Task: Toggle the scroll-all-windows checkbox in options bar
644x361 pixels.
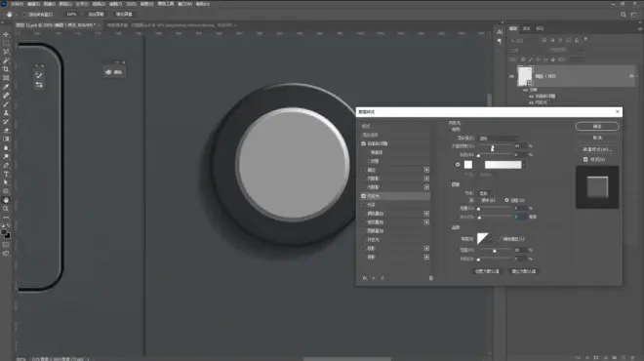Action: tap(24, 15)
